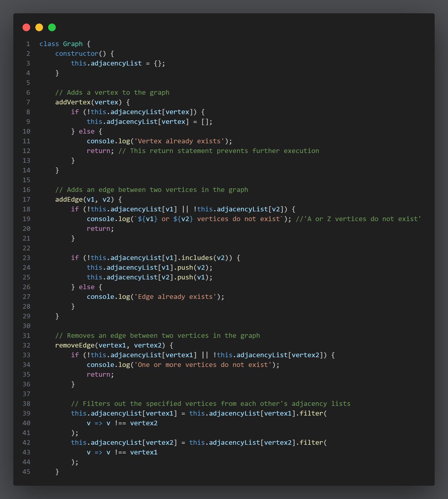
Task: Select 'removeEdge(vertex1, vertex2) {' method signature
Action: (x=114, y=345)
